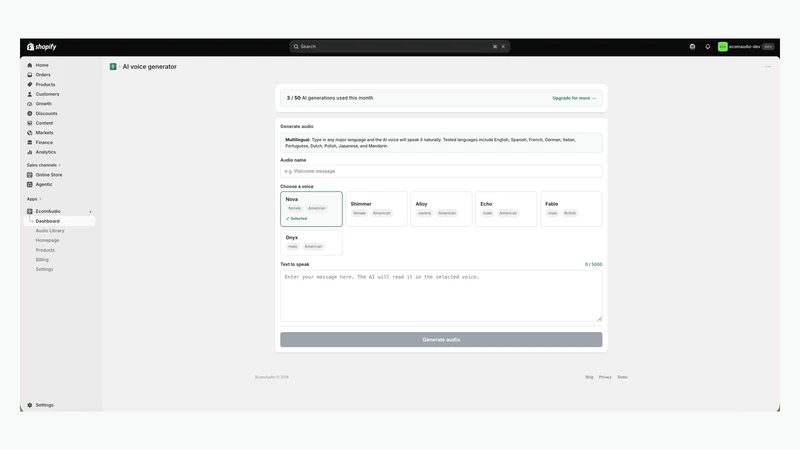Click the neutral tag on Alloy
Image resolution: width=800 pixels, height=450 pixels.
point(424,213)
